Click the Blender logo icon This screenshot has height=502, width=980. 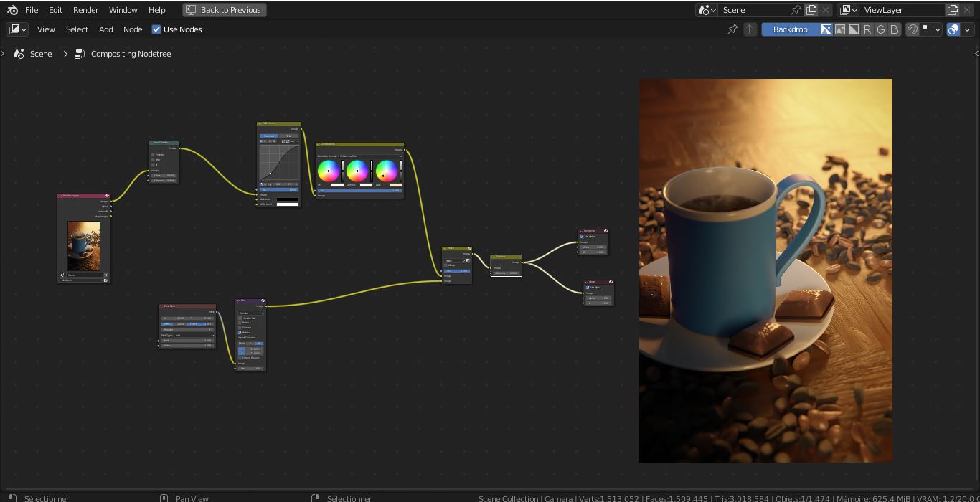(x=12, y=10)
